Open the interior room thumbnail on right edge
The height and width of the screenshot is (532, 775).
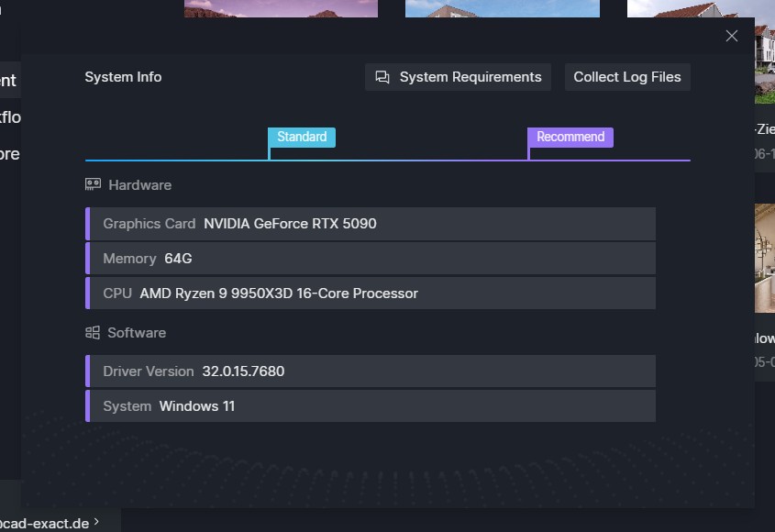click(x=765, y=258)
